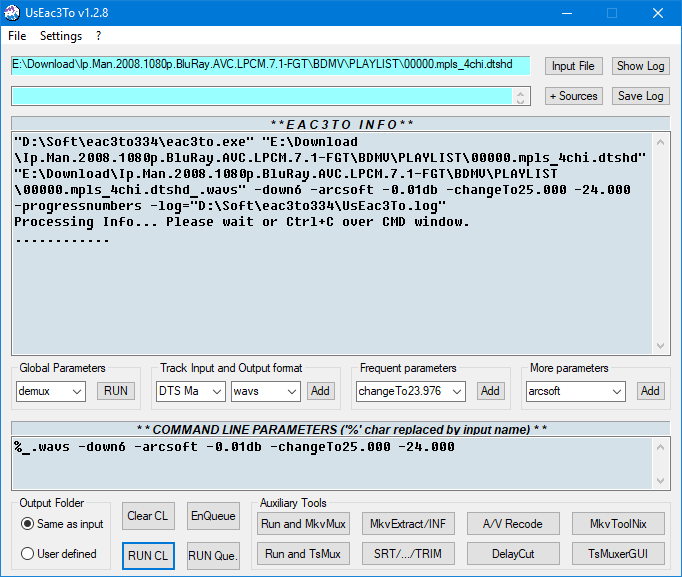Open the ? help menu
The height and width of the screenshot is (577, 682).
click(99, 36)
